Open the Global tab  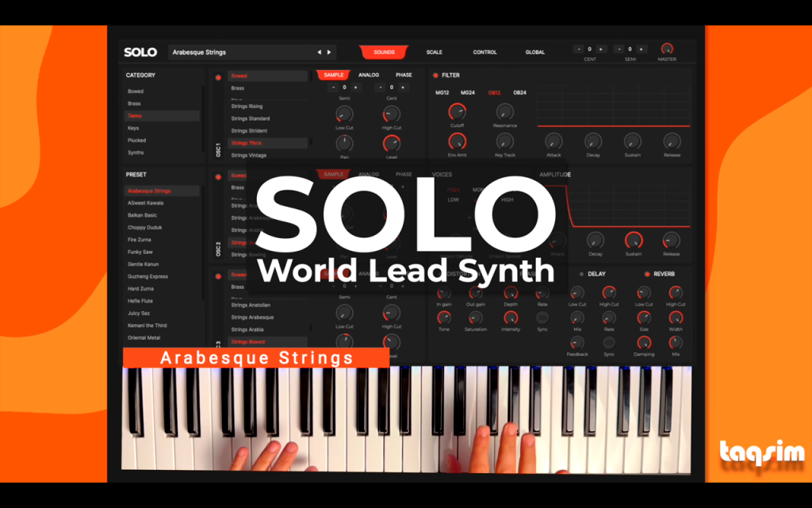click(535, 52)
